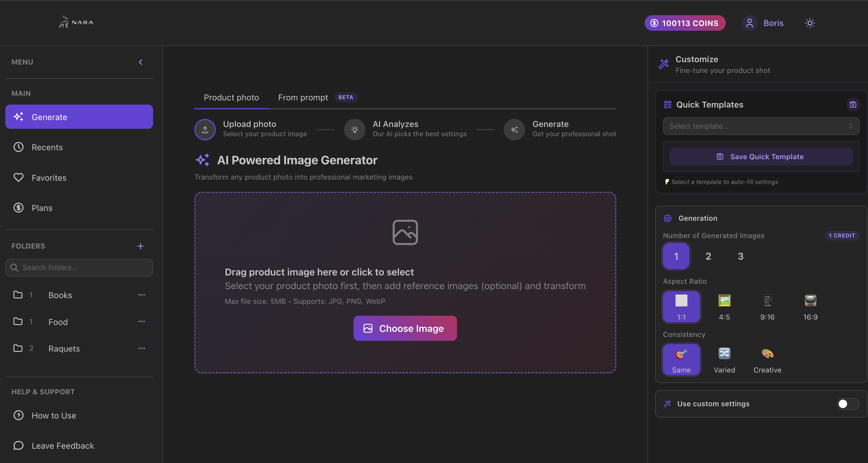868x463 pixels.
Task: Click the Boris user avatar icon
Action: 749,23
